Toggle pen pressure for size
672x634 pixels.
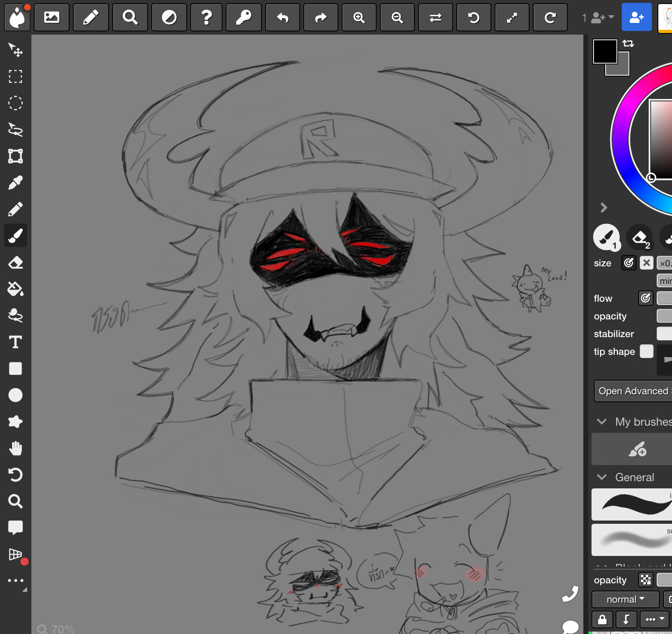click(x=629, y=263)
